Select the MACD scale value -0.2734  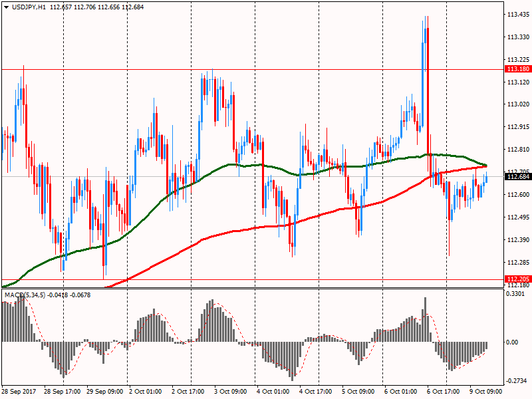(x=517, y=381)
